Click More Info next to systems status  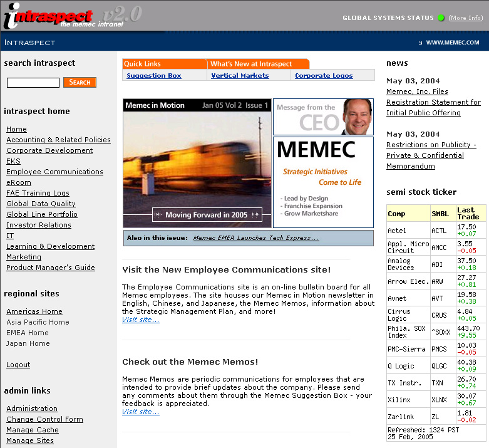coord(466,18)
